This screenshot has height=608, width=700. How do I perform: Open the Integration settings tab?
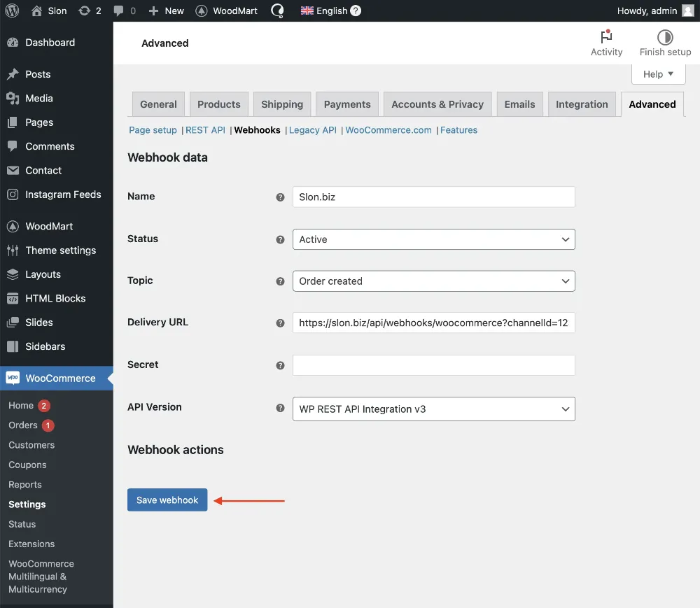(x=582, y=104)
